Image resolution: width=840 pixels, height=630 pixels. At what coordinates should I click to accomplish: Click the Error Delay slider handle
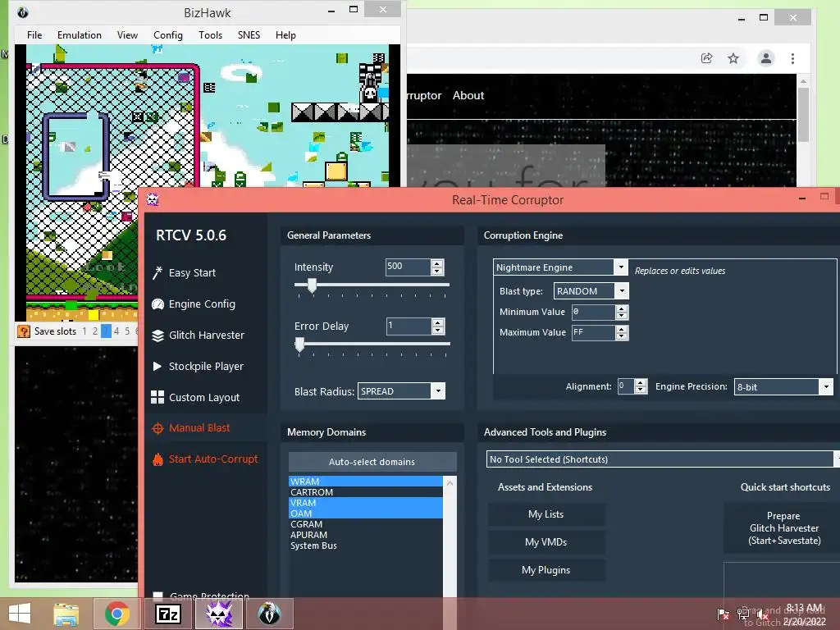300,345
